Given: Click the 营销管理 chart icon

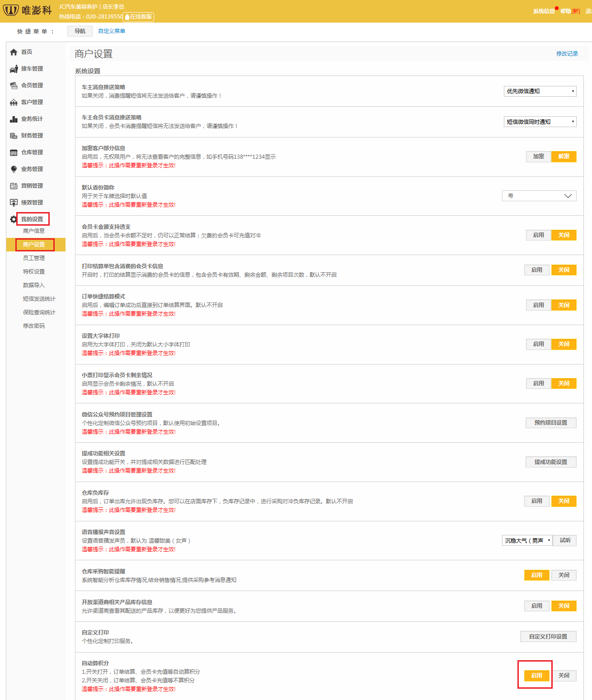Looking at the screenshot, I should pyautogui.click(x=14, y=186).
